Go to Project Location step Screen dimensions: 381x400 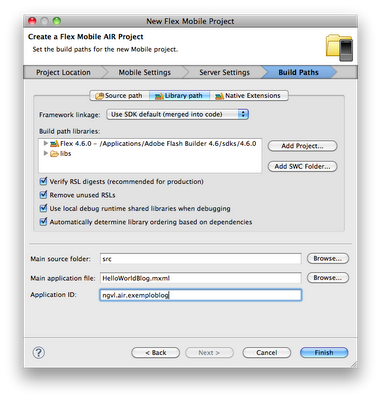tap(63, 72)
